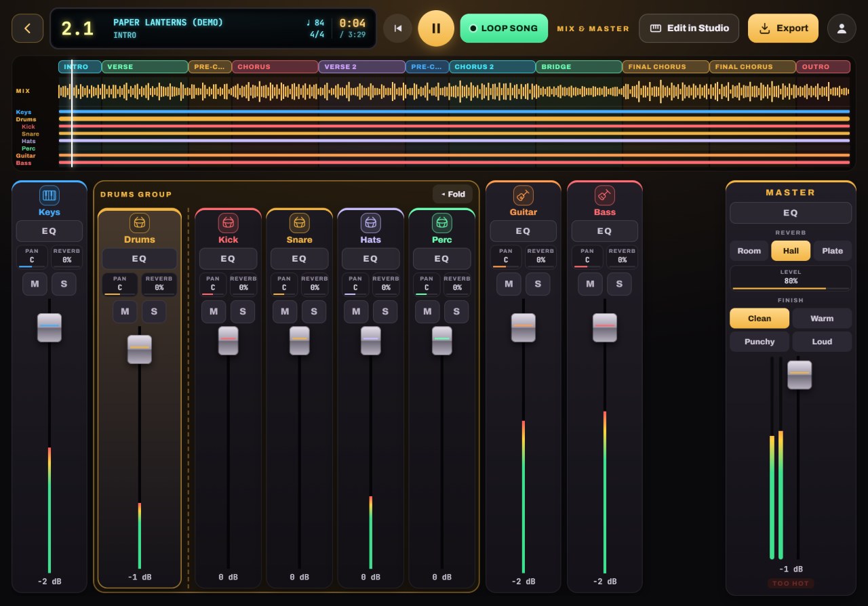Toggle the Loop Song button
This screenshot has height=606, width=868.
click(504, 28)
